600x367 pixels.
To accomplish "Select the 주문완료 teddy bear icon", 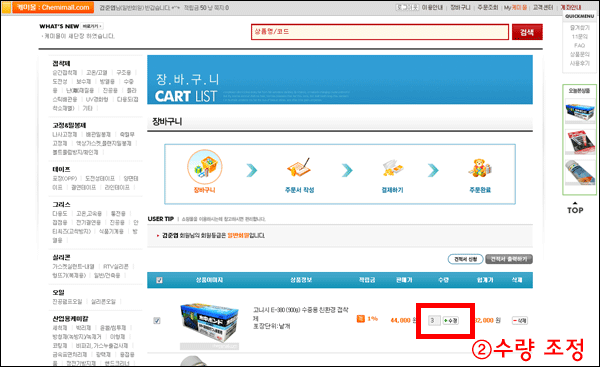I will 480,168.
